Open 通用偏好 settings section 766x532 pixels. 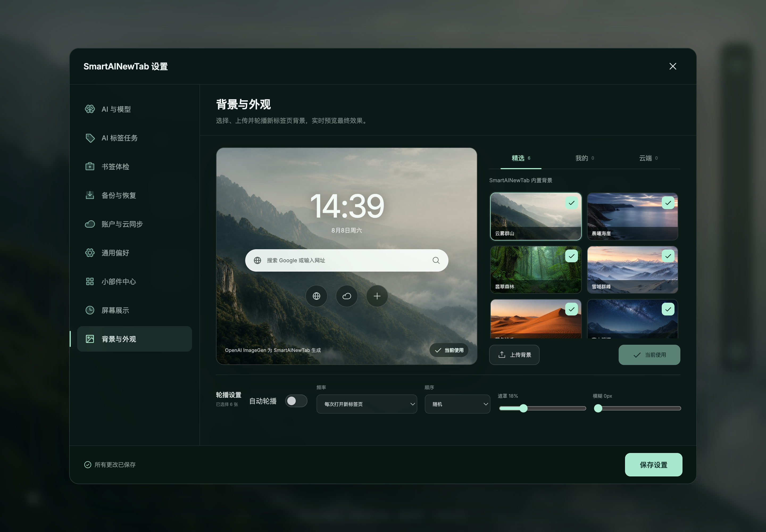[134, 253]
